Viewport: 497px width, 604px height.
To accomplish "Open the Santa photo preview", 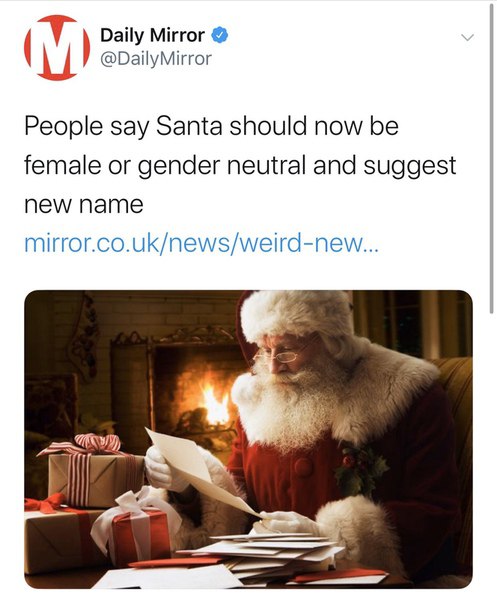I will click(248, 439).
